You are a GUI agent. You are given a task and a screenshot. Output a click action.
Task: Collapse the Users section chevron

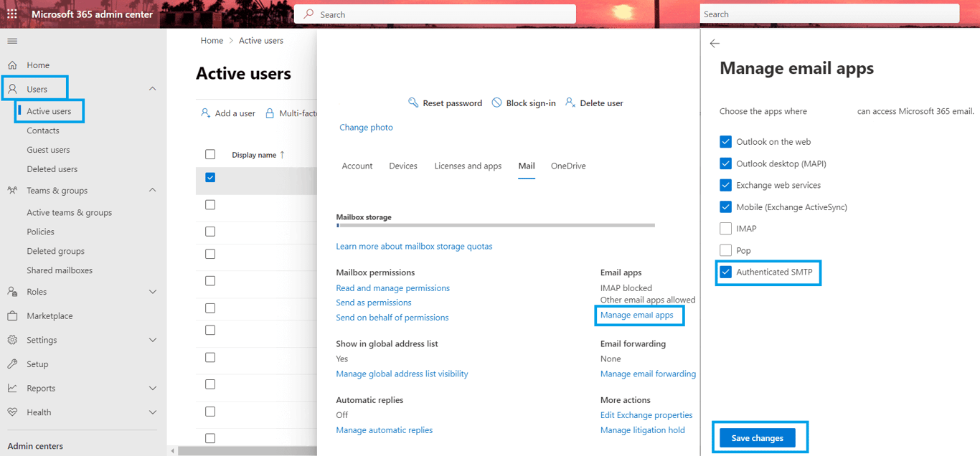[x=152, y=89]
